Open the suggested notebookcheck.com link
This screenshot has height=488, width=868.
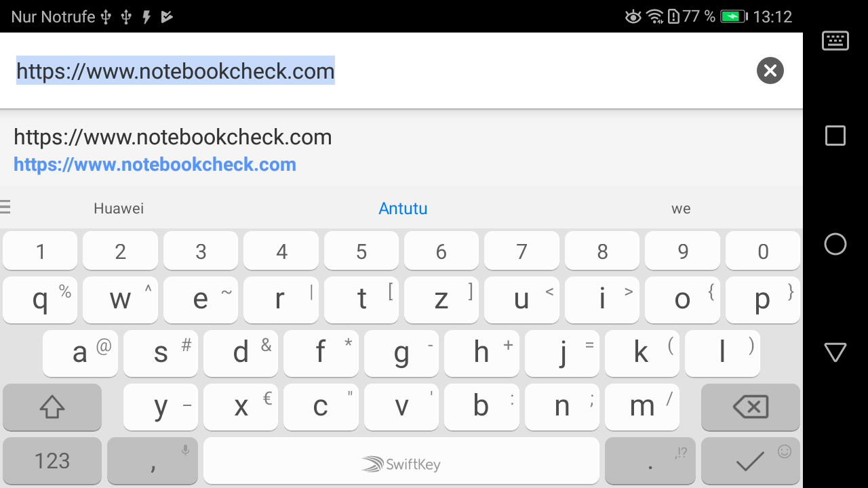tap(173, 150)
